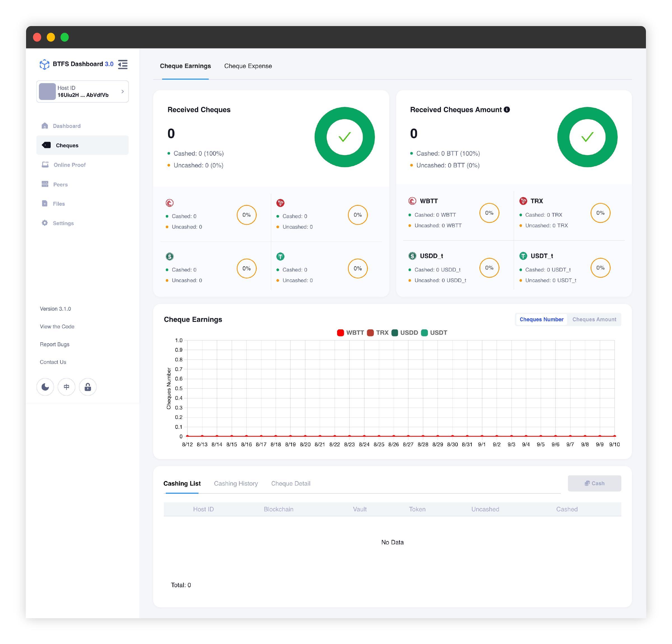672x644 pixels.
Task: Open Online Proof icon in sidebar
Action: pos(45,165)
